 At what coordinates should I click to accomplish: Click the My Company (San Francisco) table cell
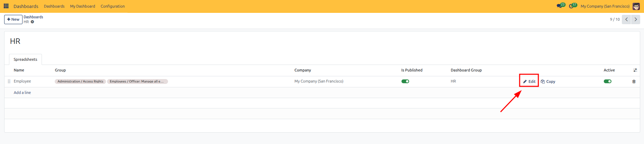point(319,81)
